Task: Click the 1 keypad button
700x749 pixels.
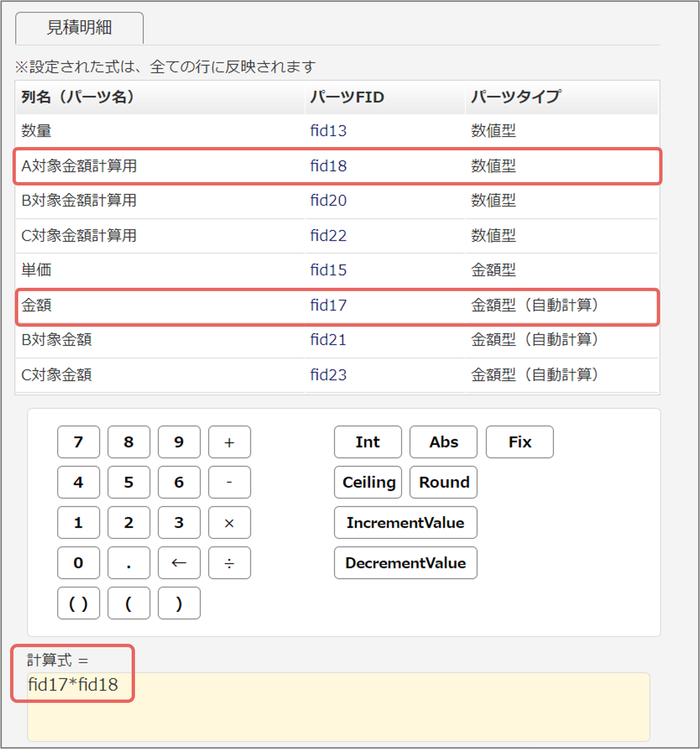Action: point(78,523)
